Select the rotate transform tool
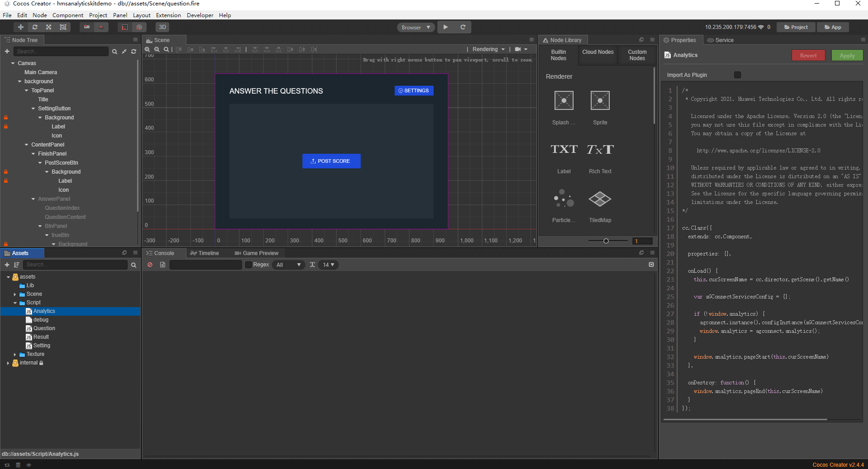868x469 pixels. (x=35, y=27)
